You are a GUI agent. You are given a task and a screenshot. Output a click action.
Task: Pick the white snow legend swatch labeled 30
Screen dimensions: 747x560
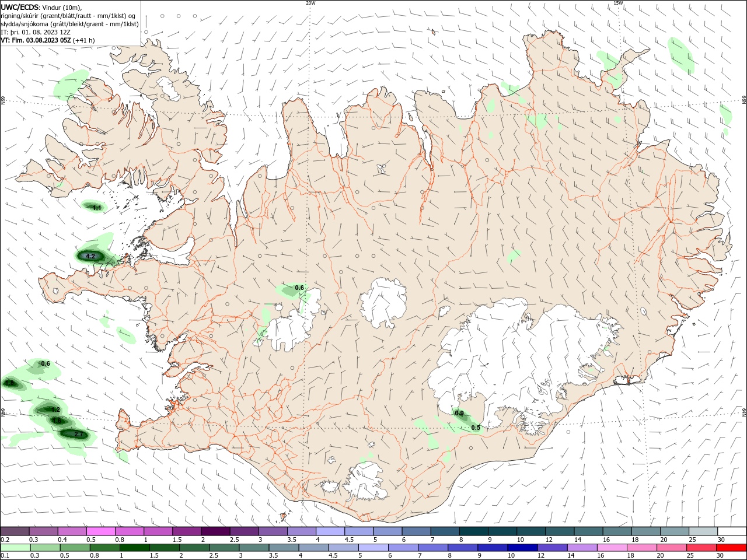pos(732,531)
